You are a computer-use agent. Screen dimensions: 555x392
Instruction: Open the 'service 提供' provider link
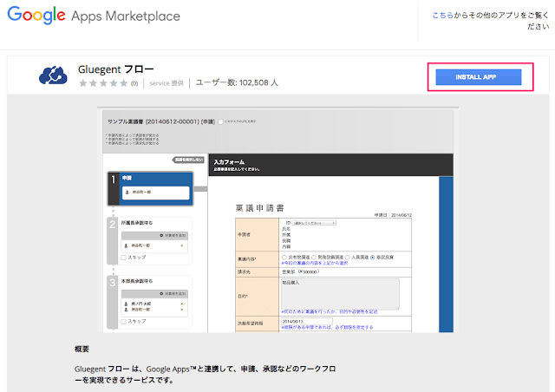tap(166, 83)
